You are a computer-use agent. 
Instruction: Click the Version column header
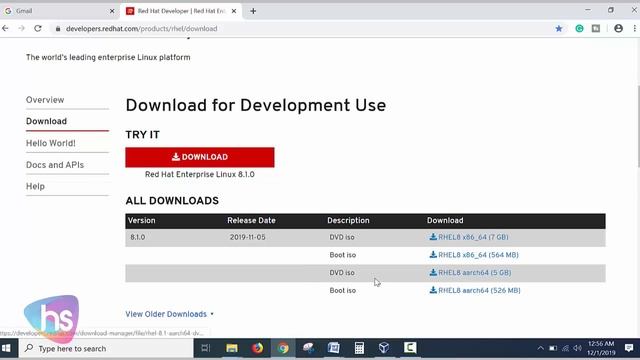[x=141, y=220]
